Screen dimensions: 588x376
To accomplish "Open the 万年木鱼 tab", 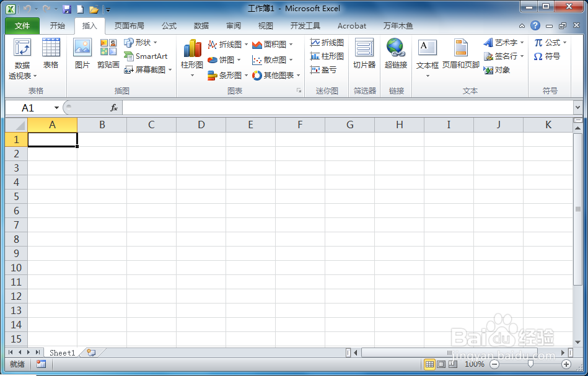I will (398, 26).
